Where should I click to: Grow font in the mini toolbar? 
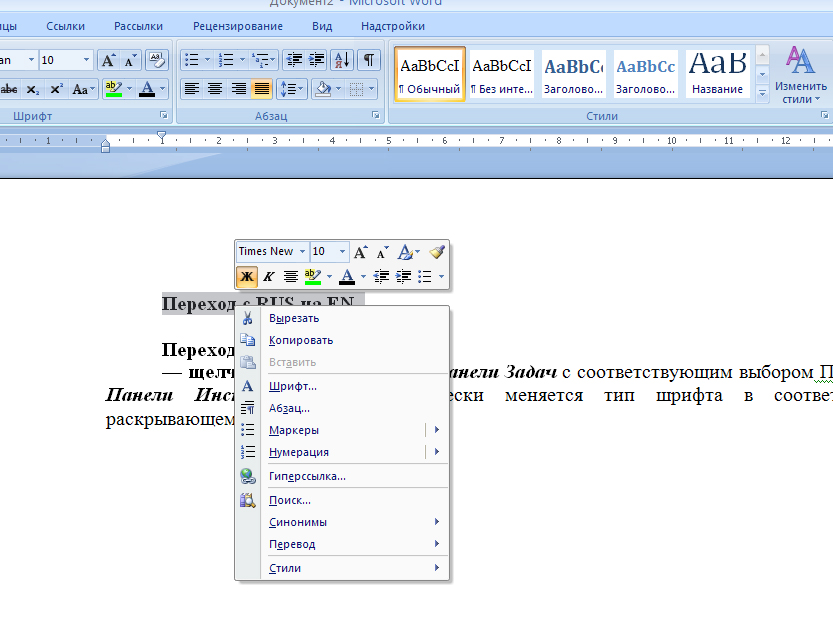360,252
